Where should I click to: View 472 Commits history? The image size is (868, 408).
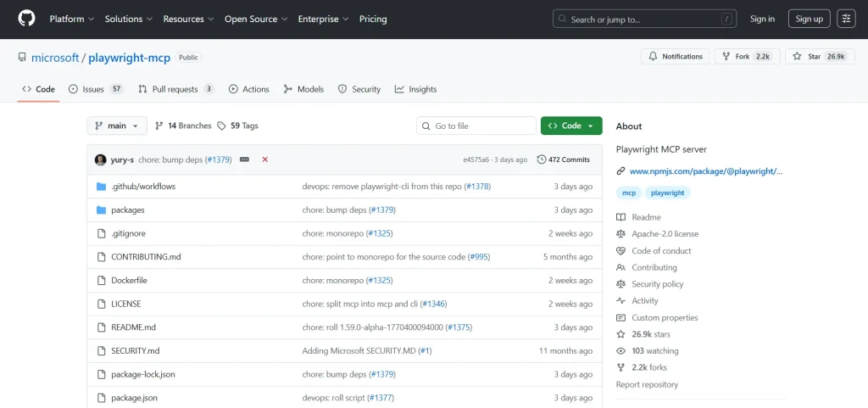coord(563,159)
